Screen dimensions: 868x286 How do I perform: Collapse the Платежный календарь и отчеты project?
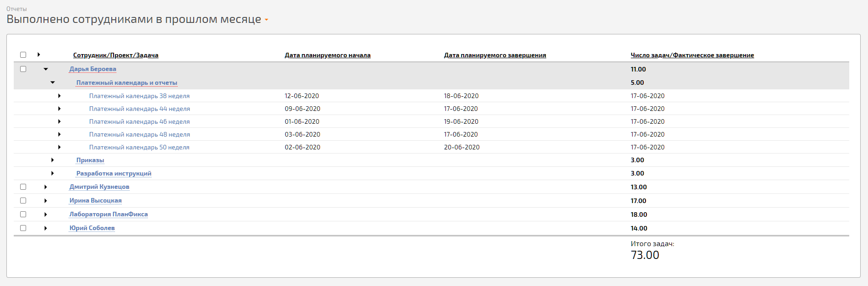pyautogui.click(x=53, y=82)
